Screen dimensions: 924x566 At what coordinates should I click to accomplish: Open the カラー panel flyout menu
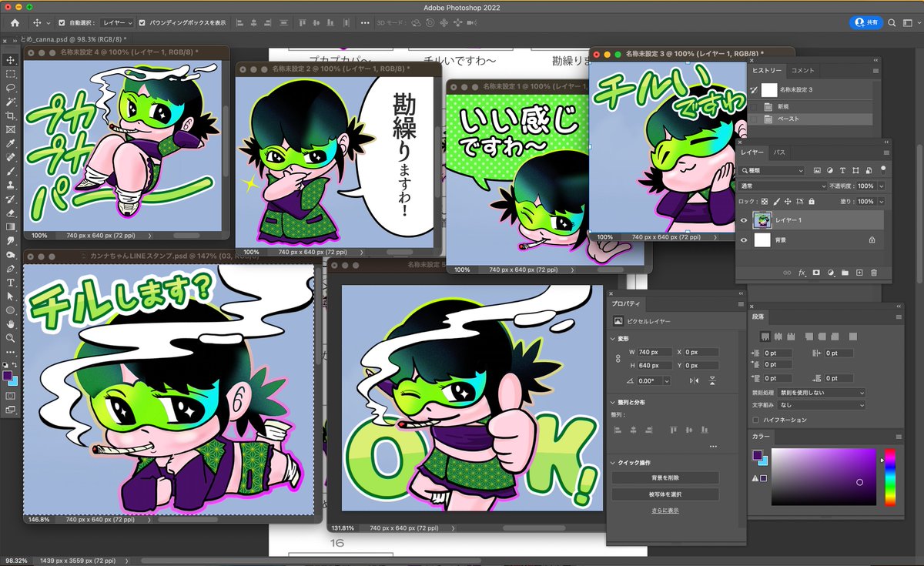pyautogui.click(x=899, y=437)
